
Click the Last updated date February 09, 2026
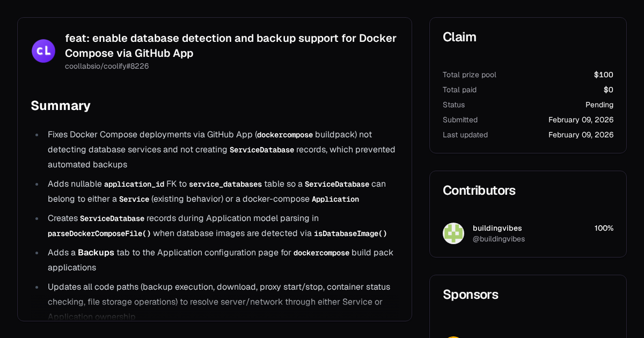(x=581, y=135)
